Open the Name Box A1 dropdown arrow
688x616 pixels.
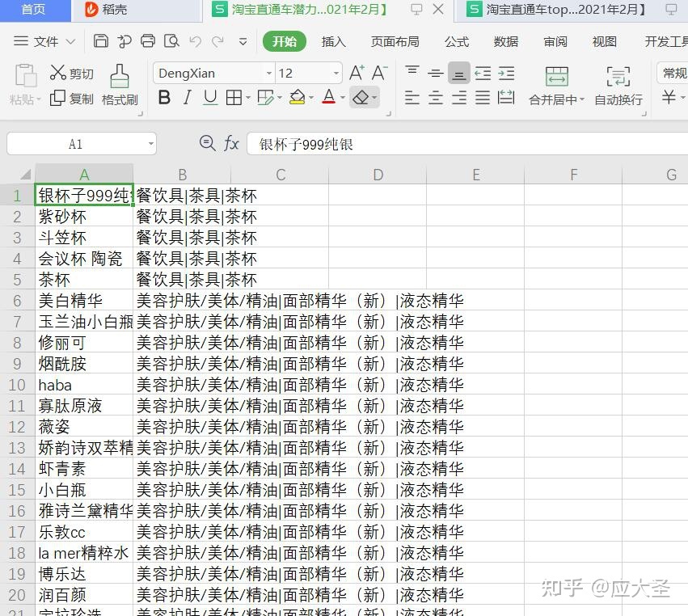tap(150, 143)
